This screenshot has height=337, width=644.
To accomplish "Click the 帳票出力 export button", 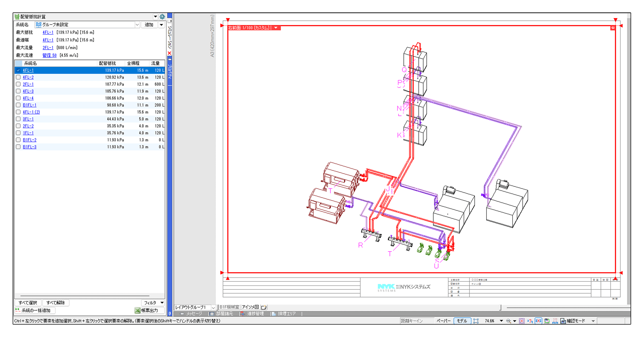I will 149,310.
